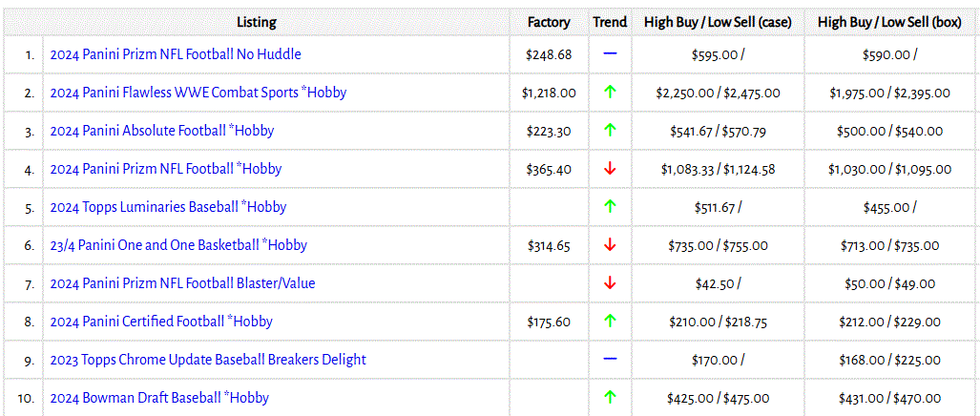980x416 pixels.
Task: Click green up arrow for Flawless WWE row
Action: click(610, 93)
